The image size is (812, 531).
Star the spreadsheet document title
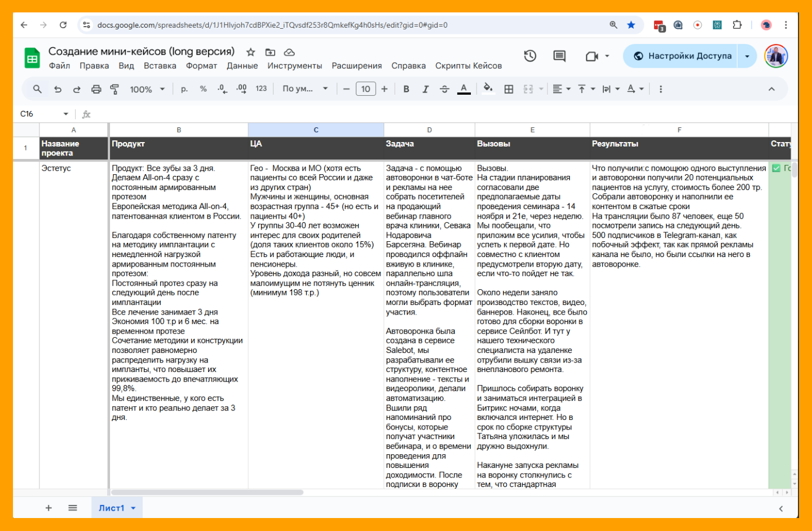[x=251, y=52]
